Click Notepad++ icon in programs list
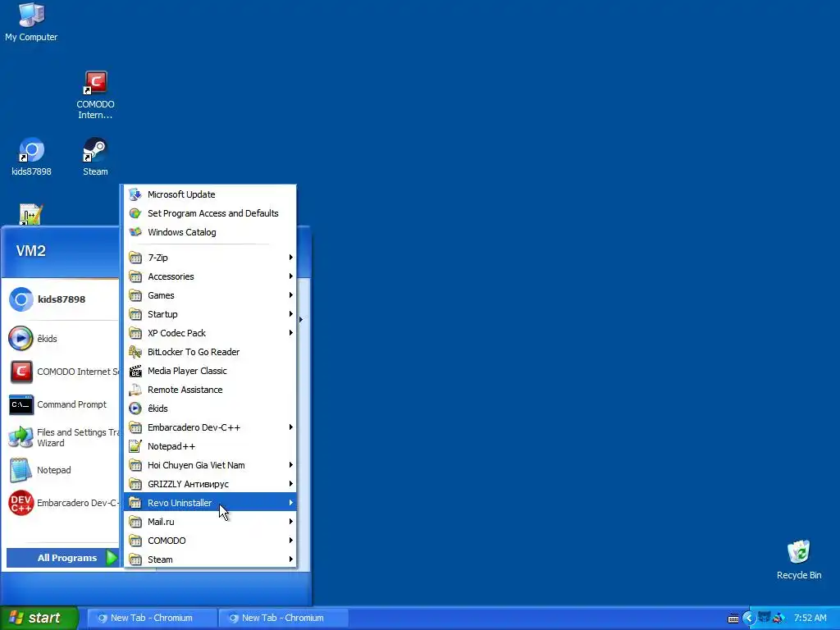 point(135,446)
